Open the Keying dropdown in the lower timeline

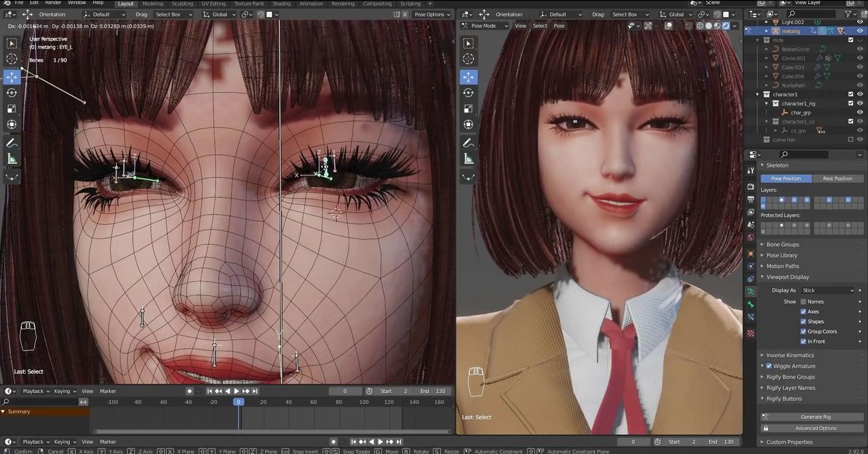(64, 442)
